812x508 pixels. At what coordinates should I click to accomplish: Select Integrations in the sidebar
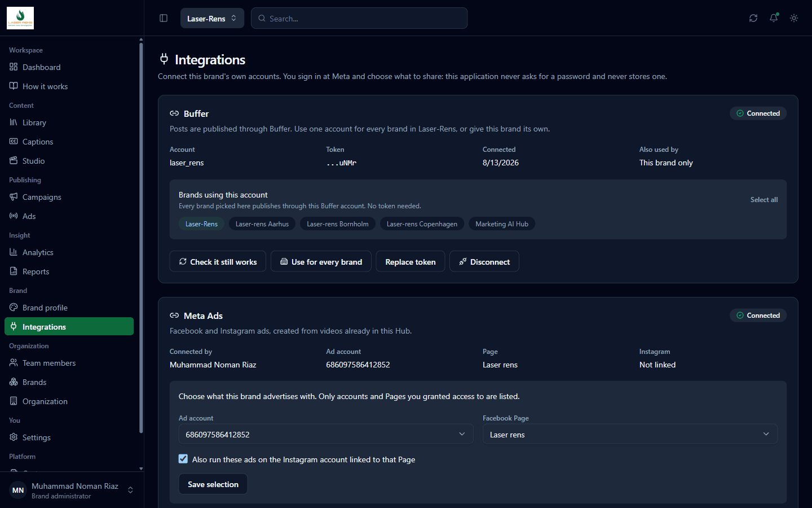click(x=69, y=326)
